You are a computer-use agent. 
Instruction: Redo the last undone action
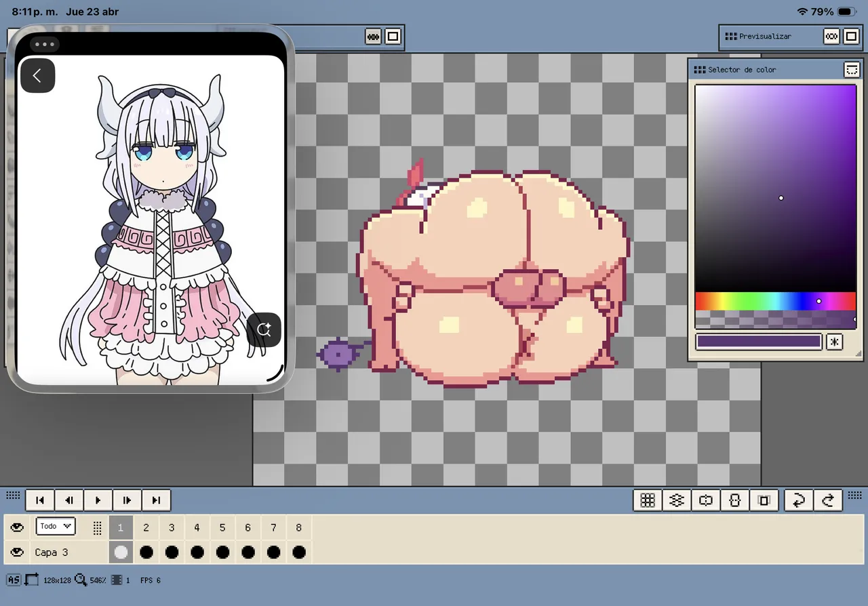[828, 500]
